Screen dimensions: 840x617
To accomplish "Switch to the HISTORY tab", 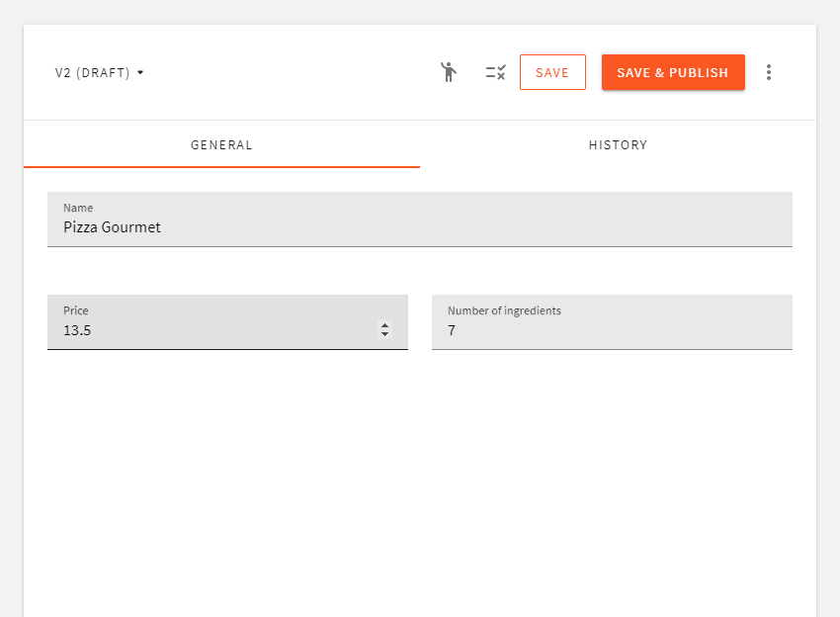I will pyautogui.click(x=618, y=144).
